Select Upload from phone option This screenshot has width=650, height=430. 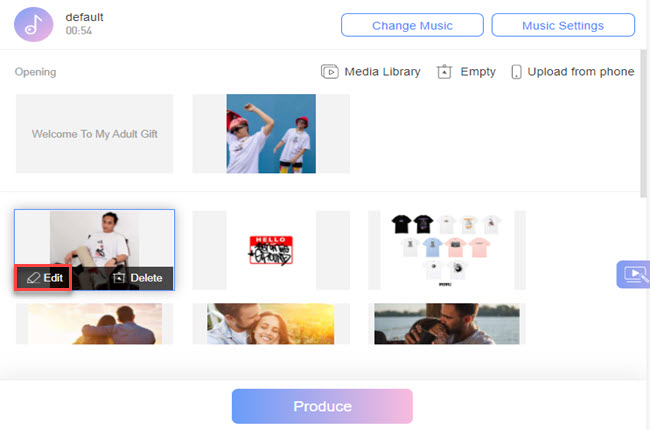573,72
